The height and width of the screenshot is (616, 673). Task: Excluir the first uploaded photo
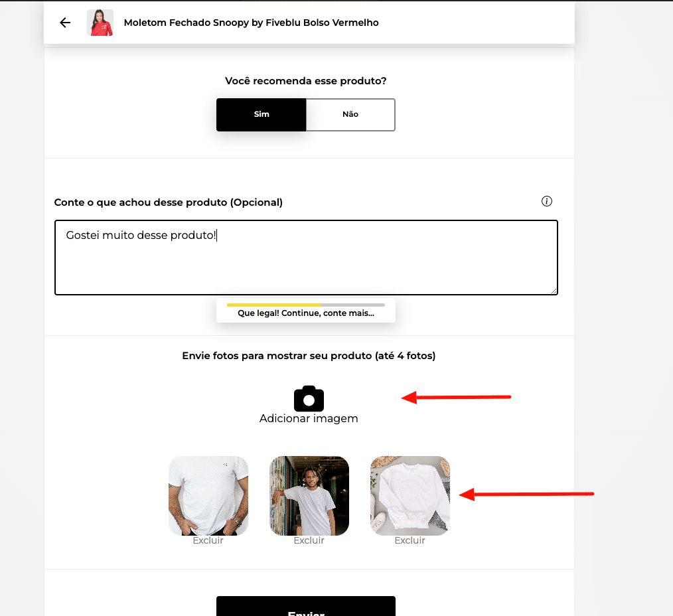pos(208,540)
